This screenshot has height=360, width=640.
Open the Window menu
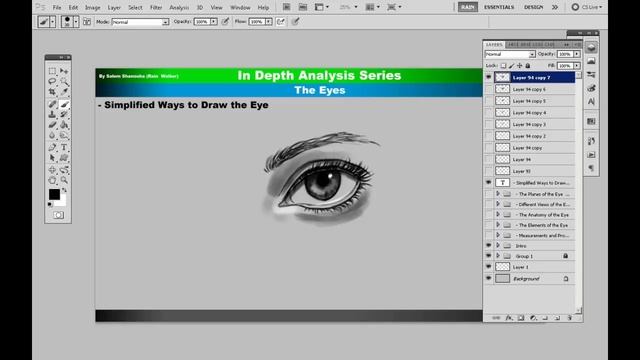click(x=240, y=7)
